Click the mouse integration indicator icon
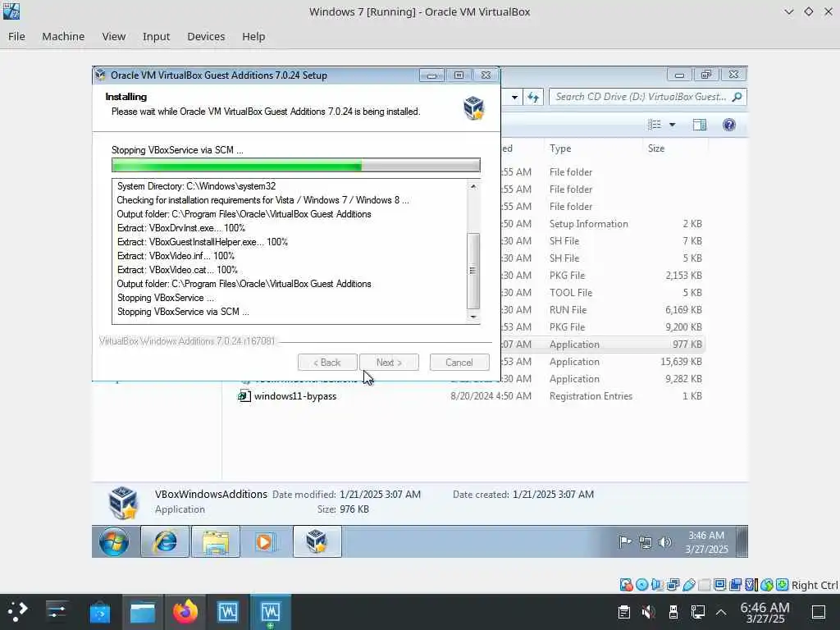The height and width of the screenshot is (630, 840). click(x=767, y=585)
